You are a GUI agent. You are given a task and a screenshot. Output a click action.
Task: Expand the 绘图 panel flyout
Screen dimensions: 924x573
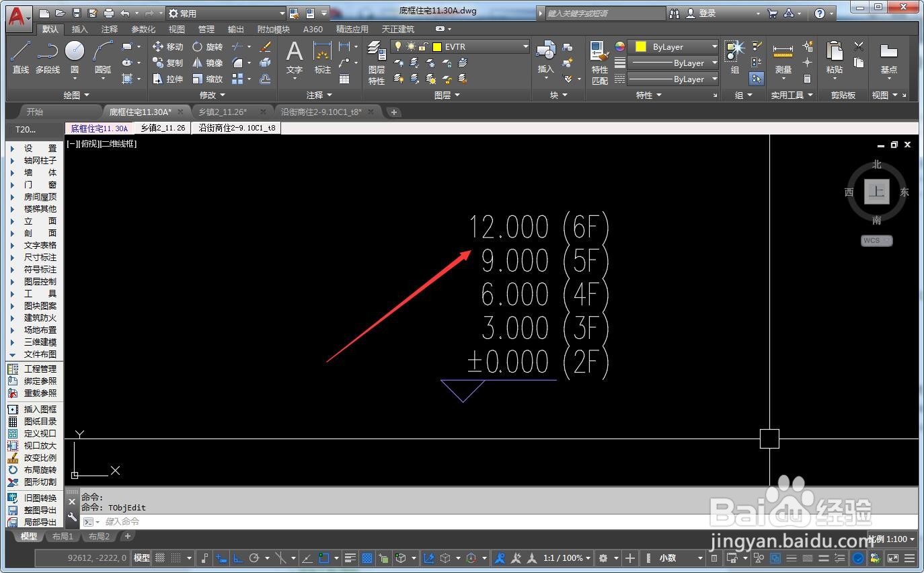point(77,95)
